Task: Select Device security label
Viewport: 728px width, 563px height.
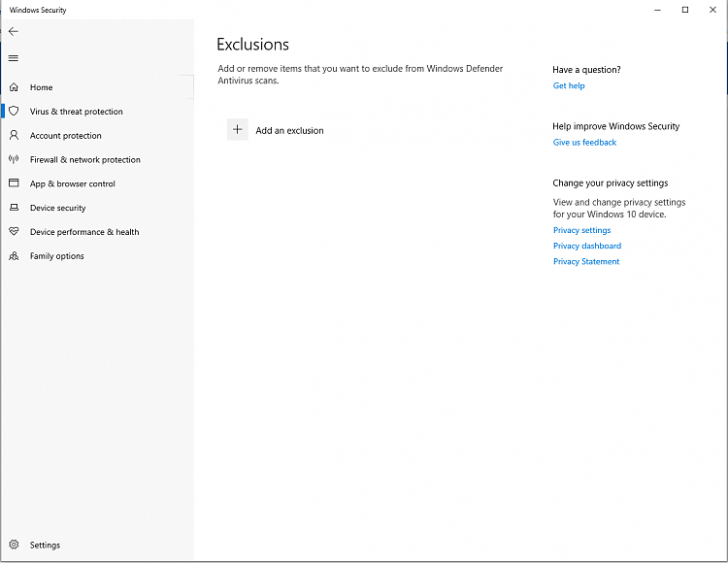Action: click(x=58, y=208)
